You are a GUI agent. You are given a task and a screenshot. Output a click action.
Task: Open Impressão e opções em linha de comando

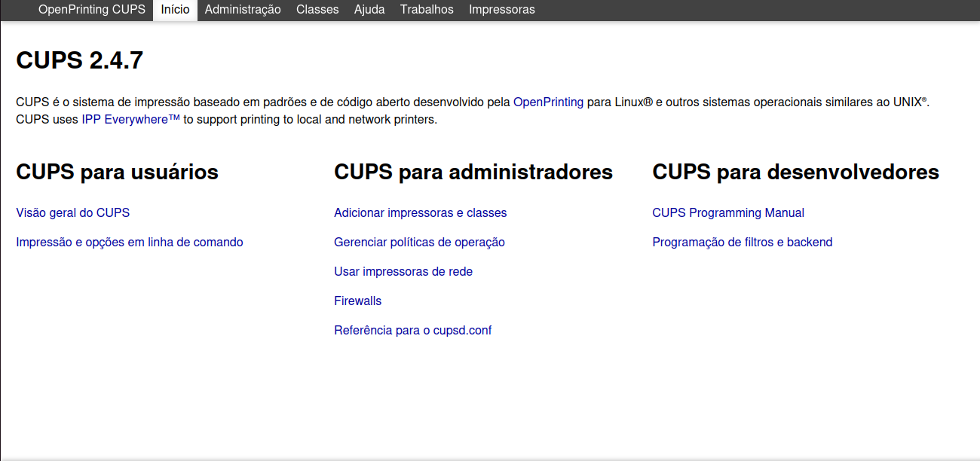(130, 242)
